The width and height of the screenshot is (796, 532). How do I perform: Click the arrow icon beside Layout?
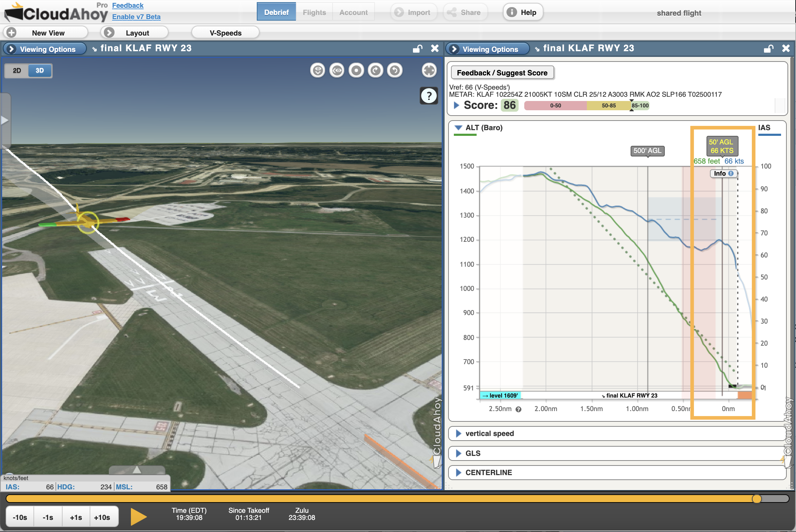pos(109,33)
